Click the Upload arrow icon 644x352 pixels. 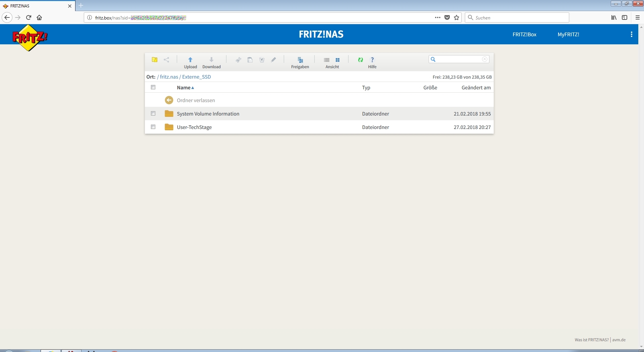(x=190, y=60)
